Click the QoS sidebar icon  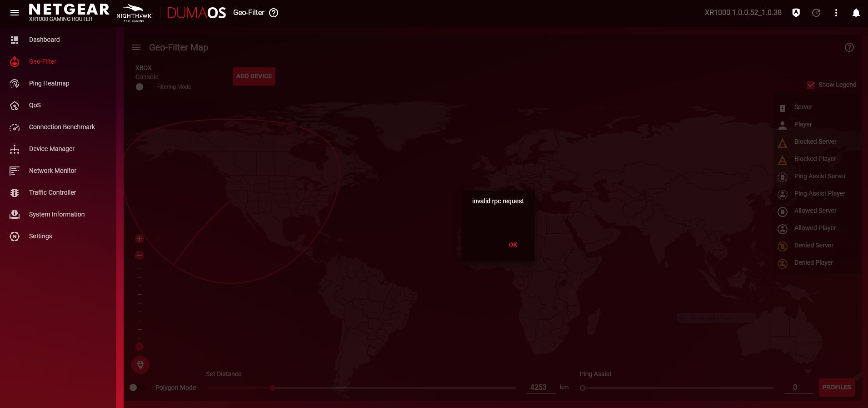point(15,106)
